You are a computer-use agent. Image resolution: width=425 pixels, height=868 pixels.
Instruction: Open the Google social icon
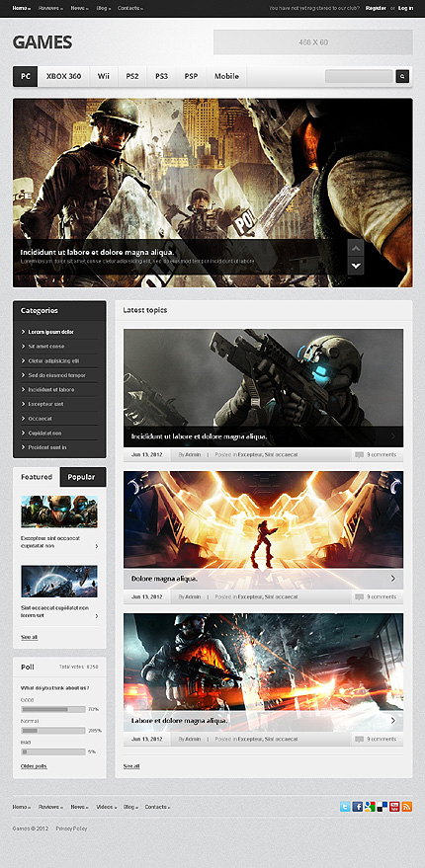(x=370, y=807)
